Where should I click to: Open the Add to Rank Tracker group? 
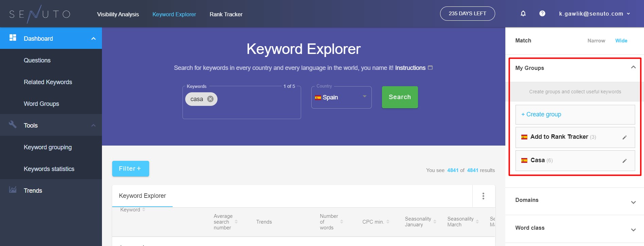click(575, 137)
